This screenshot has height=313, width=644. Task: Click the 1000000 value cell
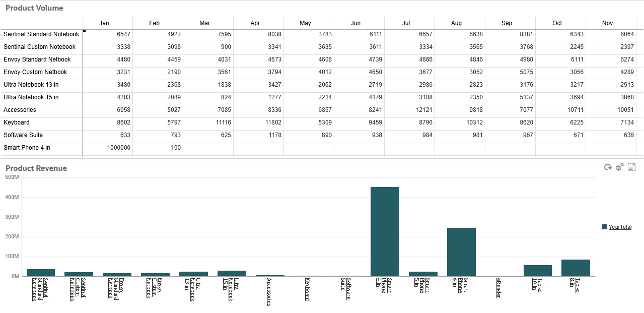coord(119,148)
